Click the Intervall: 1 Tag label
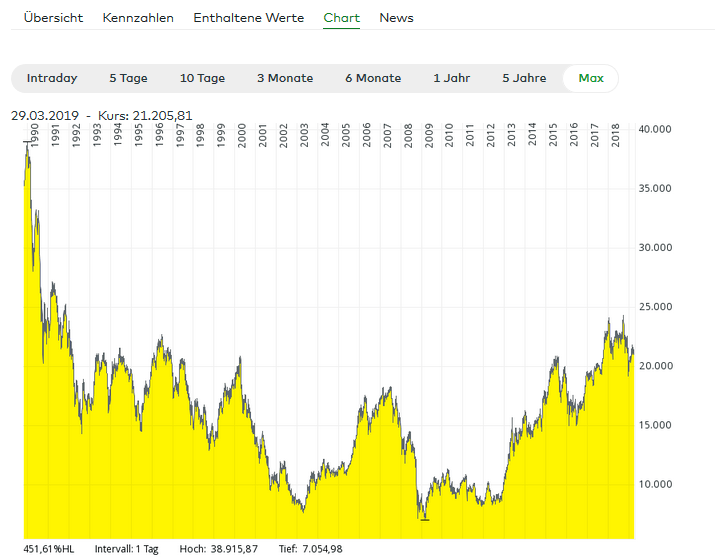 [126, 549]
